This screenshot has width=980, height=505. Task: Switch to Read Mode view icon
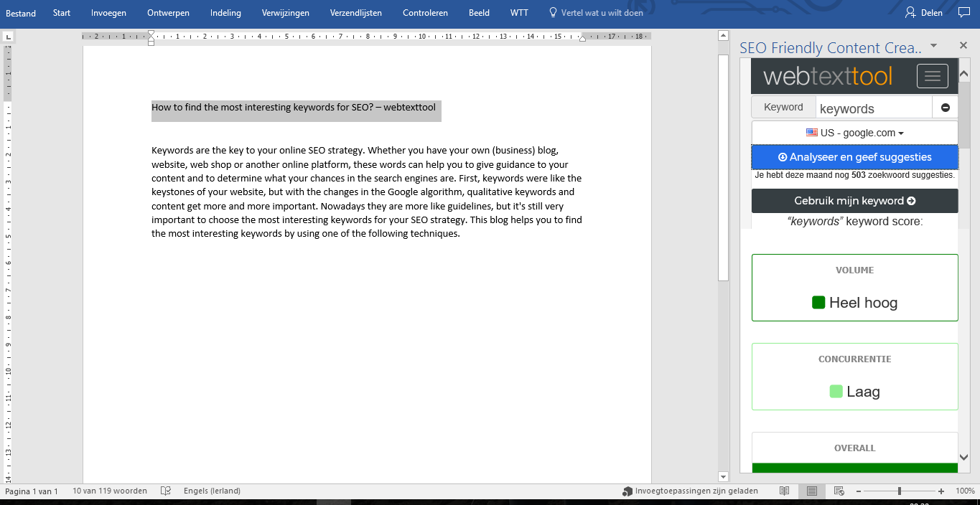tap(785, 491)
